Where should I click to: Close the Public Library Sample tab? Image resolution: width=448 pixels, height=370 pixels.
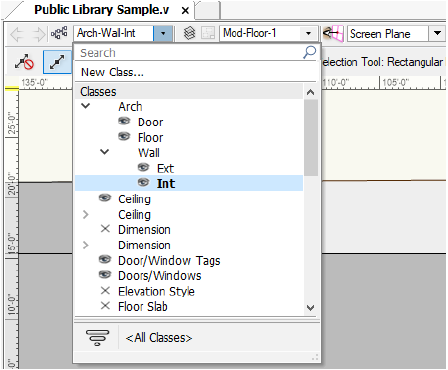185,11
